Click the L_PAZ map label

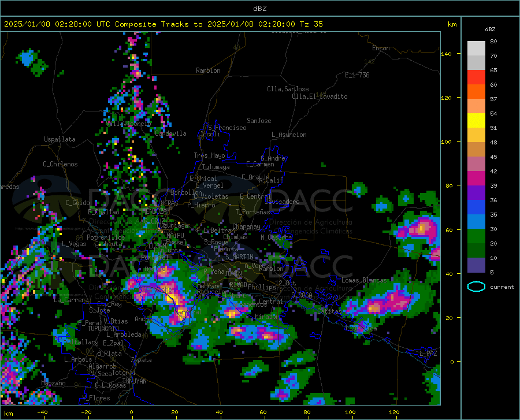click(428, 354)
